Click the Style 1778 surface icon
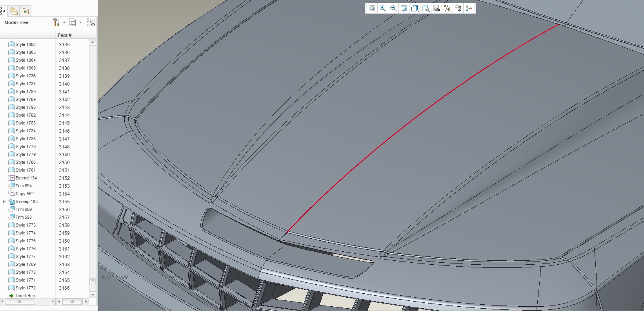 (x=11, y=146)
